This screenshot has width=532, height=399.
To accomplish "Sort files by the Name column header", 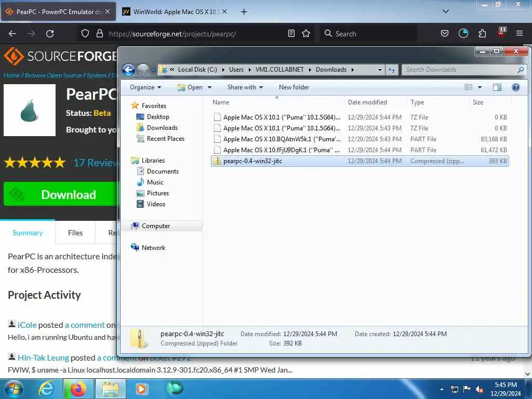I will [277, 102].
